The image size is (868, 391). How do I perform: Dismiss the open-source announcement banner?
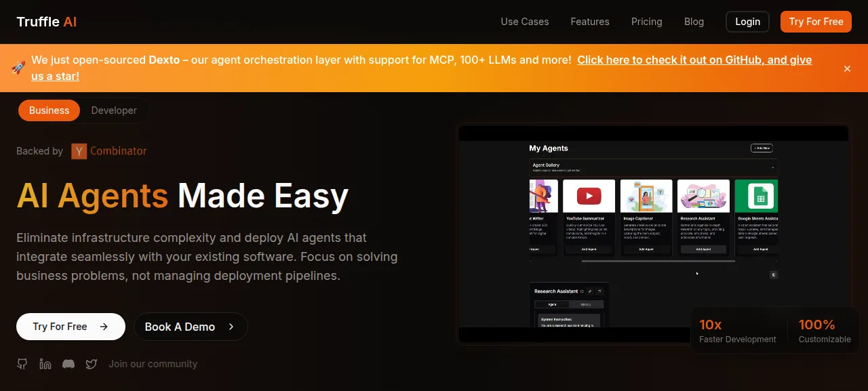click(x=847, y=68)
